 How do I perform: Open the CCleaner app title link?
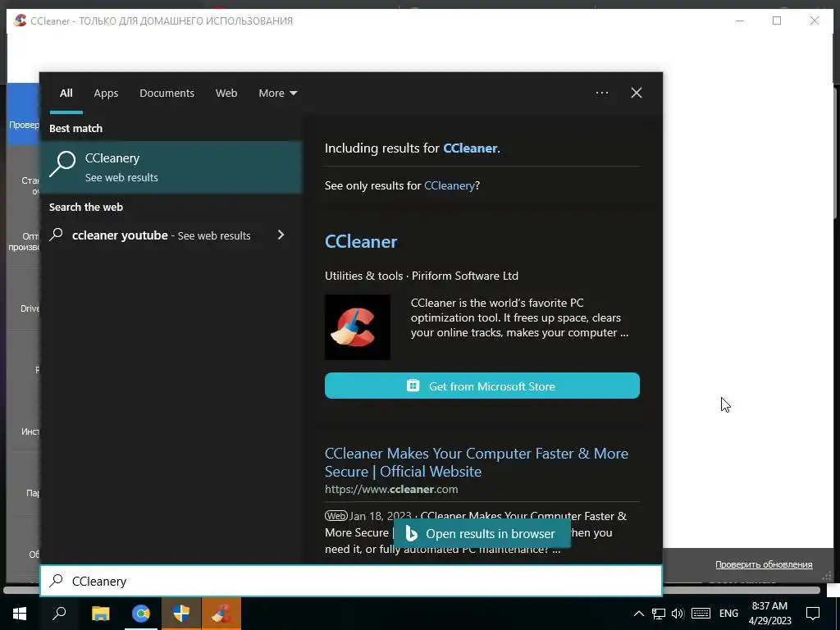[361, 242]
